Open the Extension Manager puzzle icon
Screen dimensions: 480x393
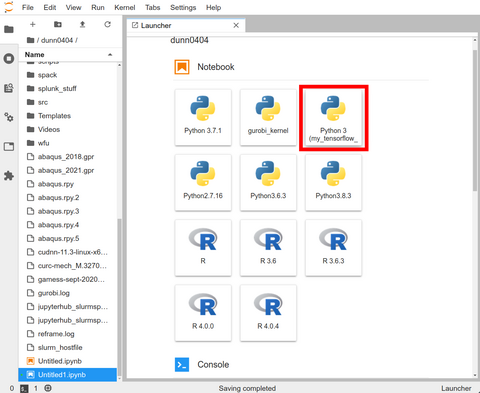coord(9,176)
